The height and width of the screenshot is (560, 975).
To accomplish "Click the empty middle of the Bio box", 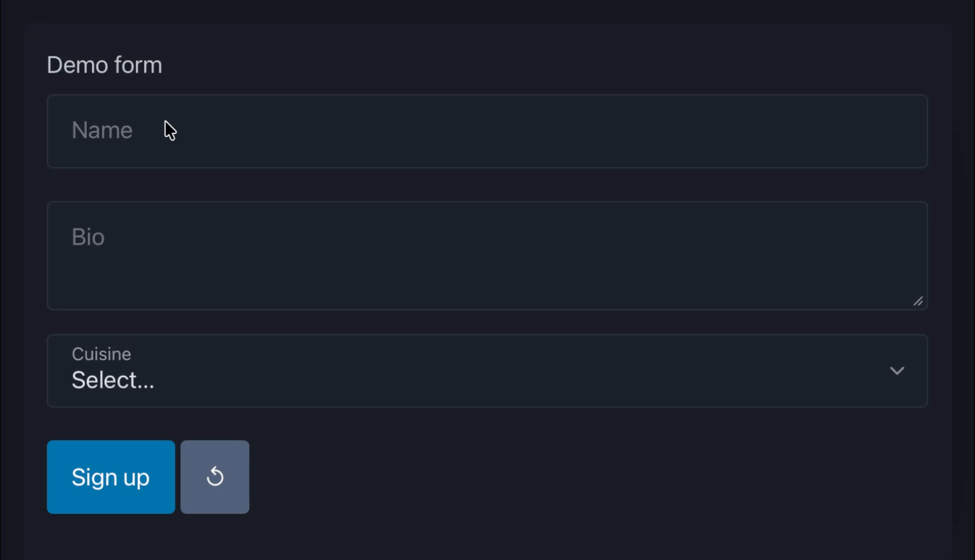I will click(x=487, y=262).
